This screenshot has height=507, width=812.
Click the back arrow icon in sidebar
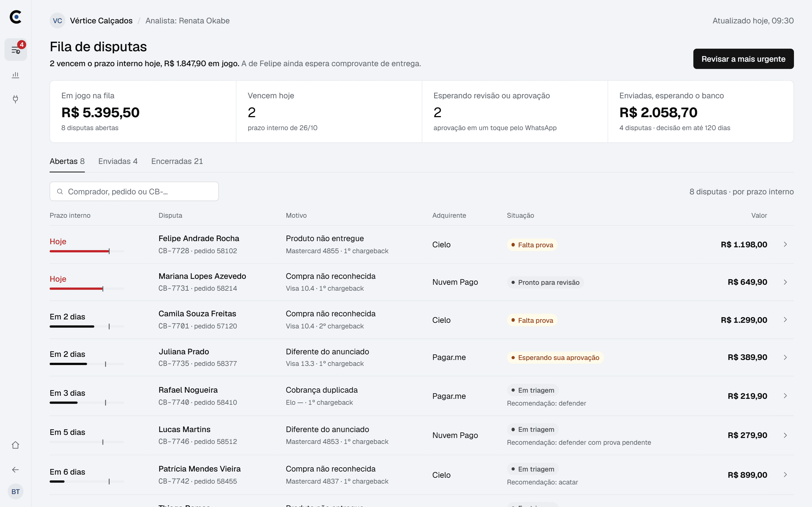[16, 470]
